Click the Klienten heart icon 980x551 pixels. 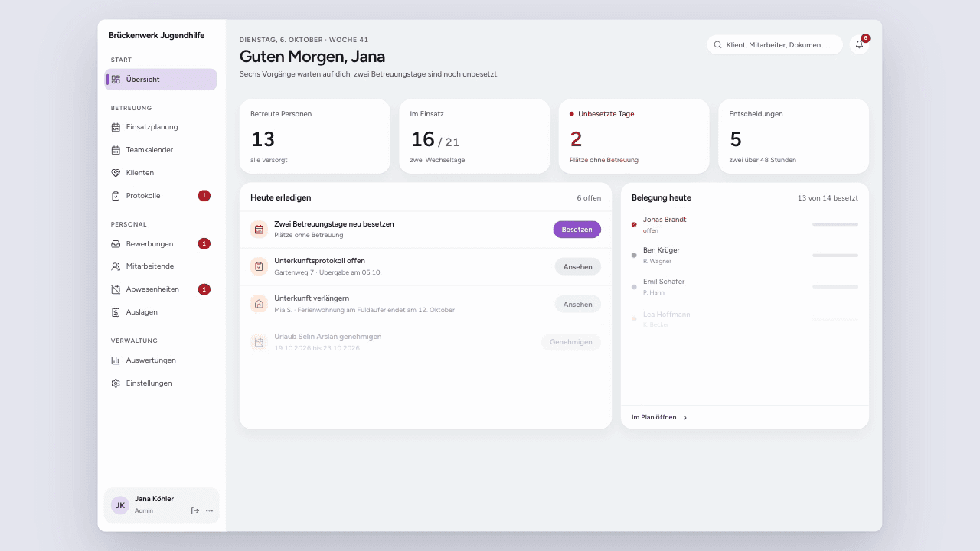pos(116,173)
